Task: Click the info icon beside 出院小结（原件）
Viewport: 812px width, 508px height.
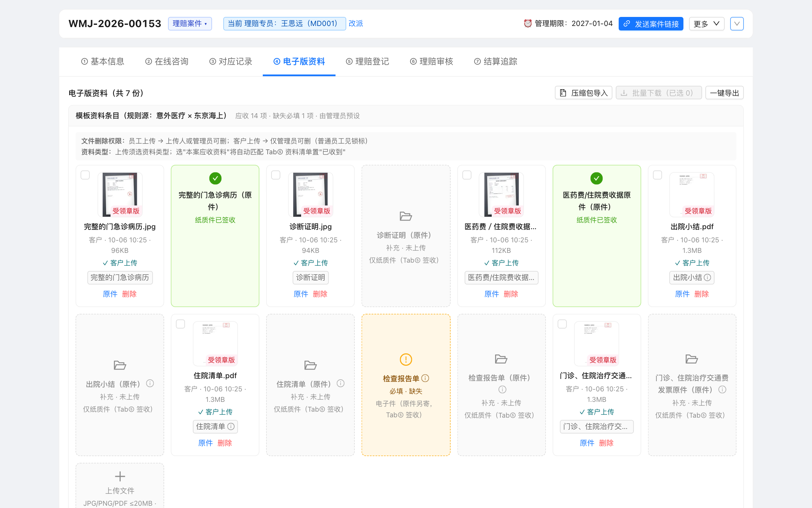Action: 150,383
